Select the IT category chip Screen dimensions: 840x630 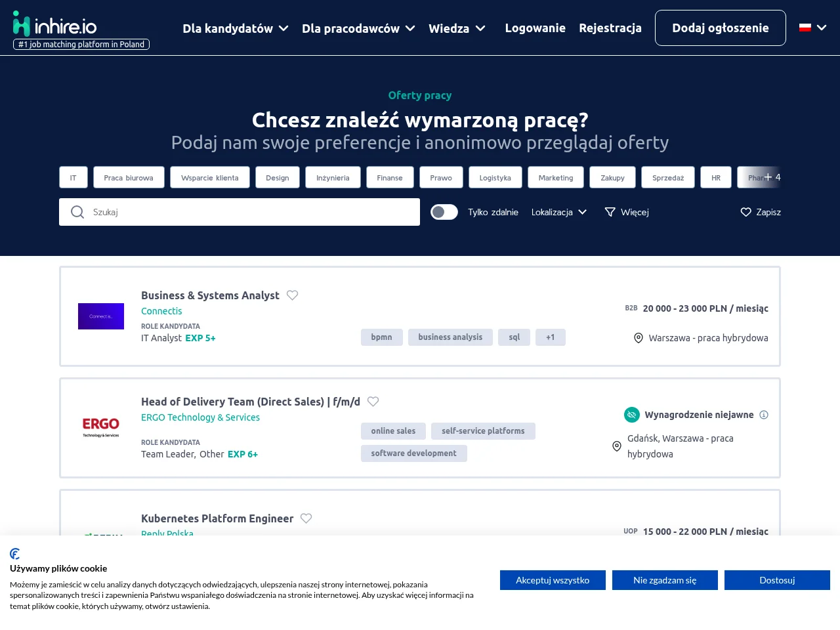point(73,177)
